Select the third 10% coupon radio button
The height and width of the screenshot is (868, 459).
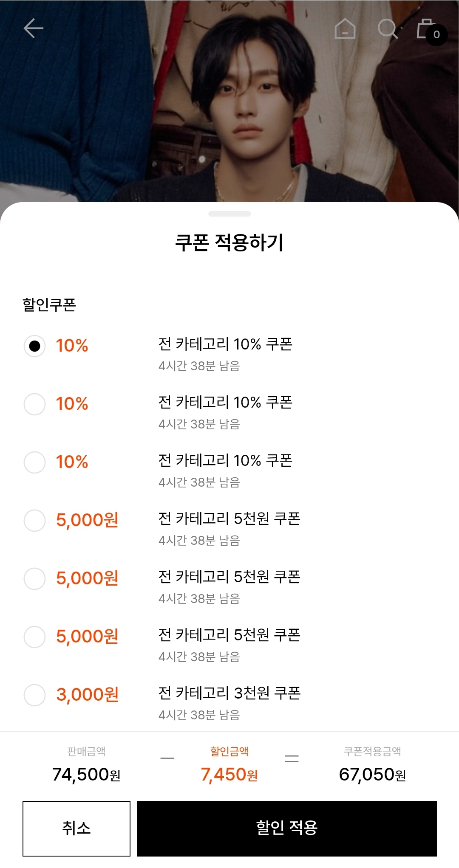34,462
